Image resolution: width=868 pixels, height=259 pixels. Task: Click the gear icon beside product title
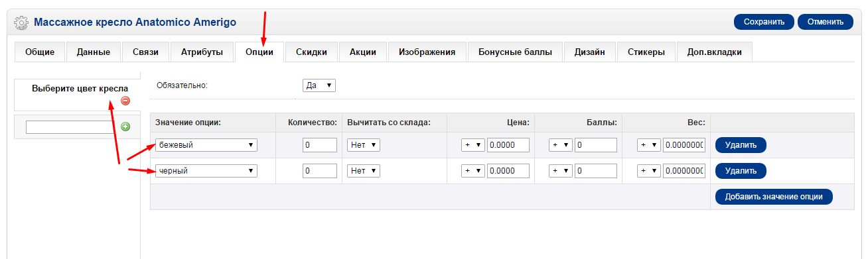[x=21, y=23]
